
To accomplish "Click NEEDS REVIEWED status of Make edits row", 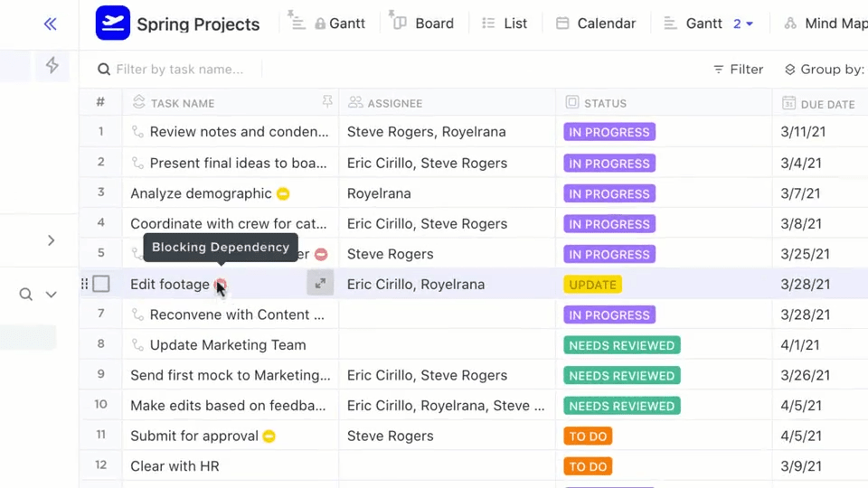I will (622, 406).
